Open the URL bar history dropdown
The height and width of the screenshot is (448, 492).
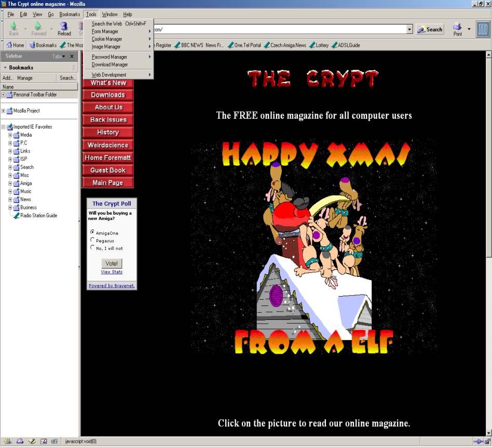409,30
